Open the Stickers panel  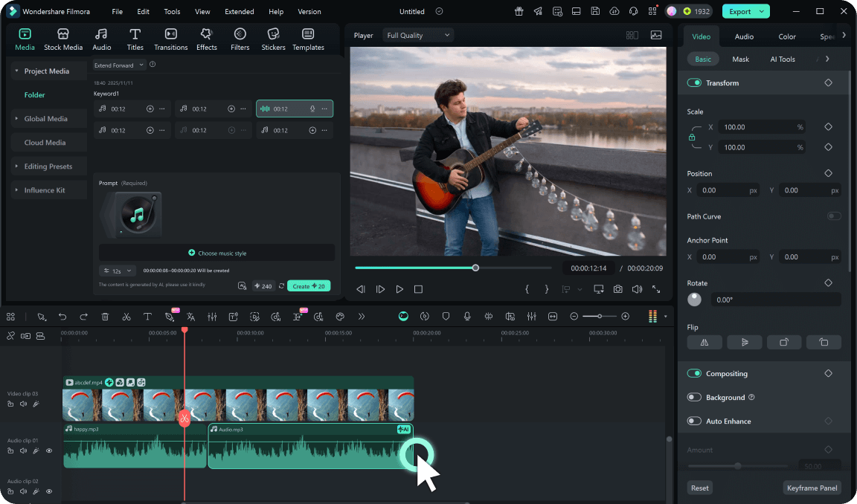(273, 39)
